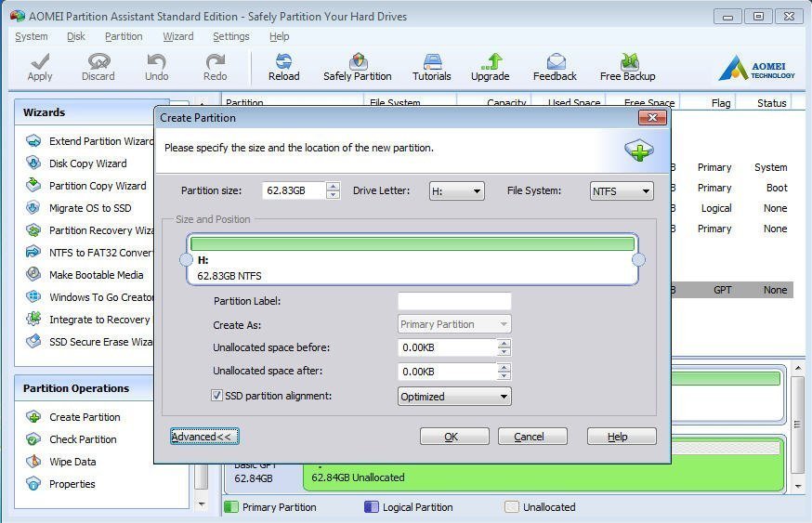
Task: Toggle SSD partition alignment checkbox
Action: click(x=216, y=396)
